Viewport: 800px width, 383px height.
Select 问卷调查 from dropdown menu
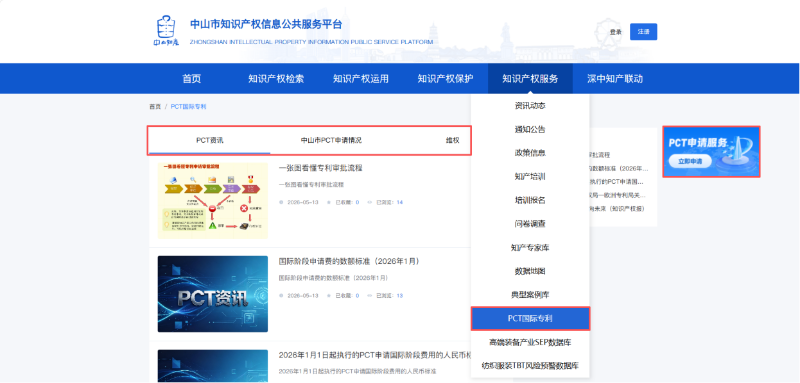click(x=530, y=223)
